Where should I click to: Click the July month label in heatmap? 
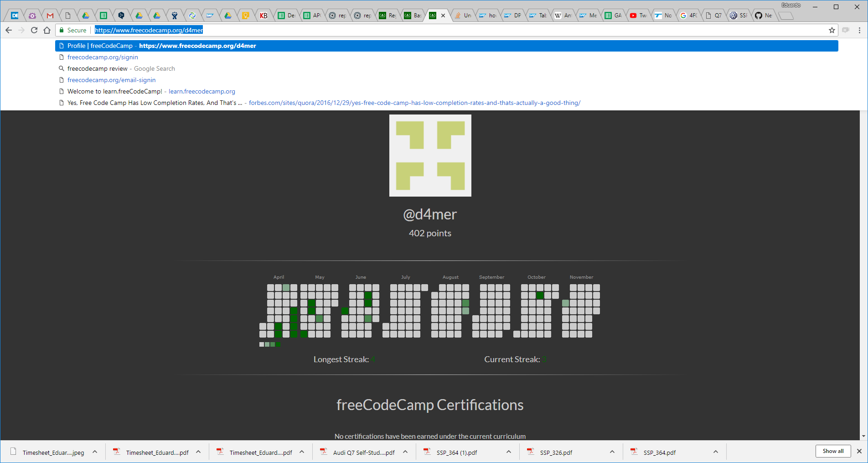405,277
